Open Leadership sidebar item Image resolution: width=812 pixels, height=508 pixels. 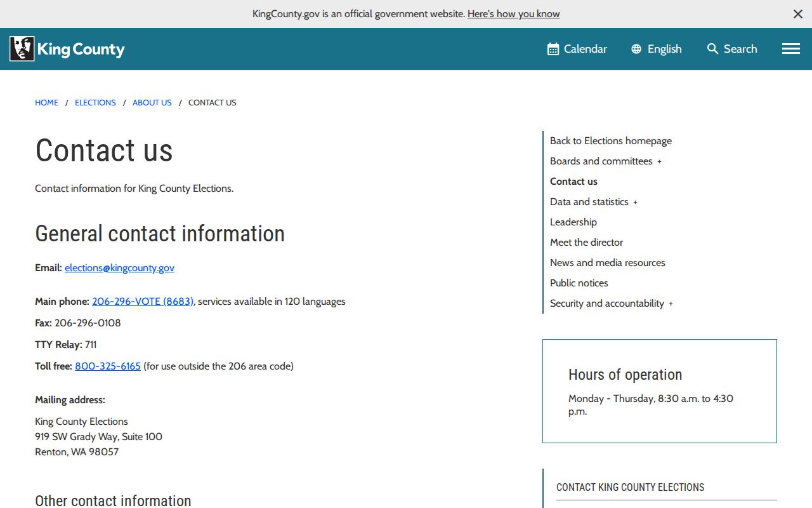click(x=573, y=222)
